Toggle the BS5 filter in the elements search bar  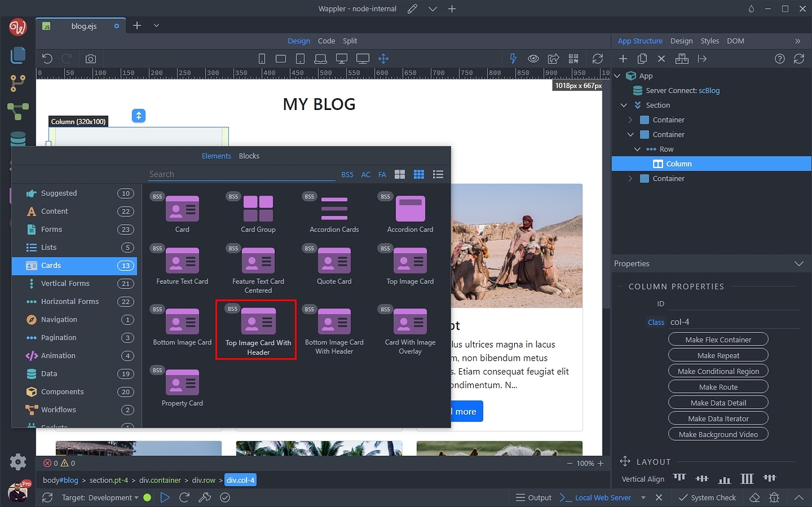pos(347,174)
